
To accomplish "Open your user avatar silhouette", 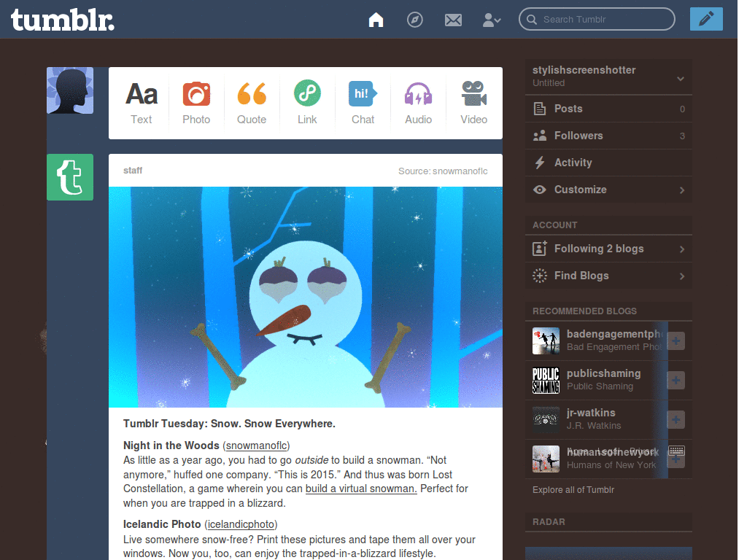I will pos(70,90).
